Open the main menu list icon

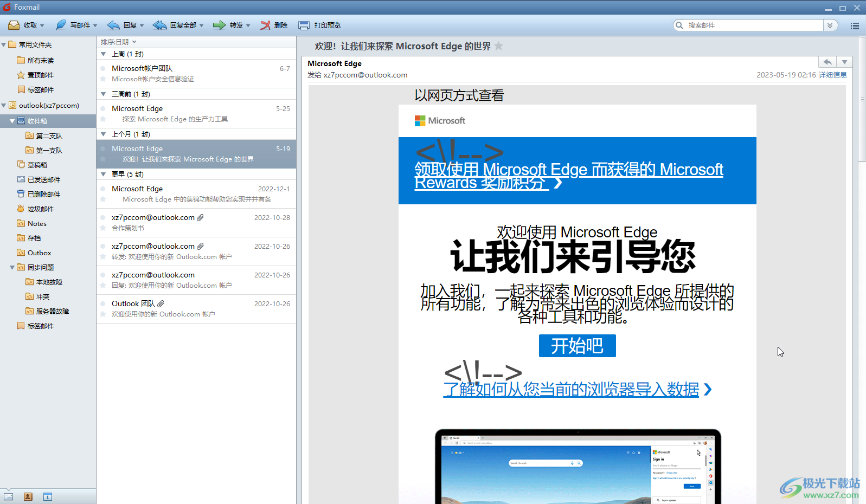[x=855, y=25]
